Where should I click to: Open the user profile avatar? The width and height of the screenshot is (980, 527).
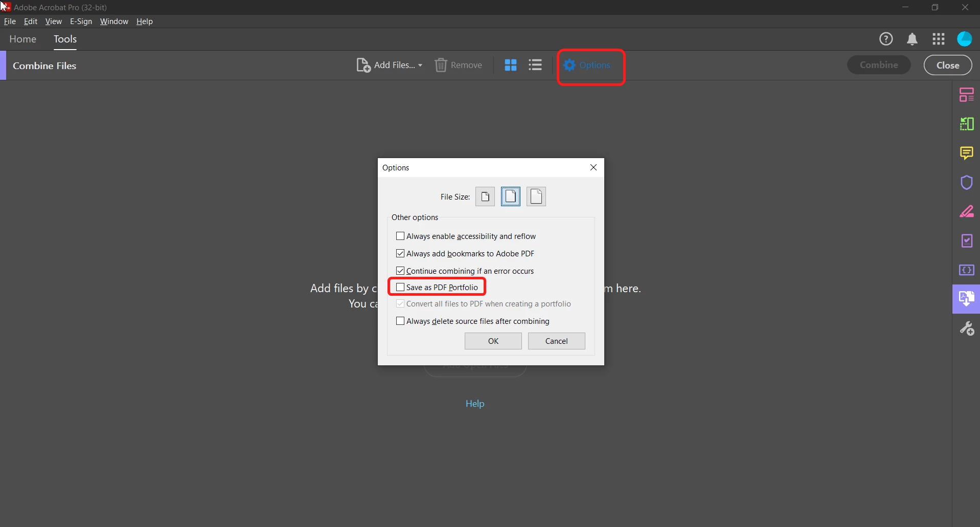(x=965, y=39)
